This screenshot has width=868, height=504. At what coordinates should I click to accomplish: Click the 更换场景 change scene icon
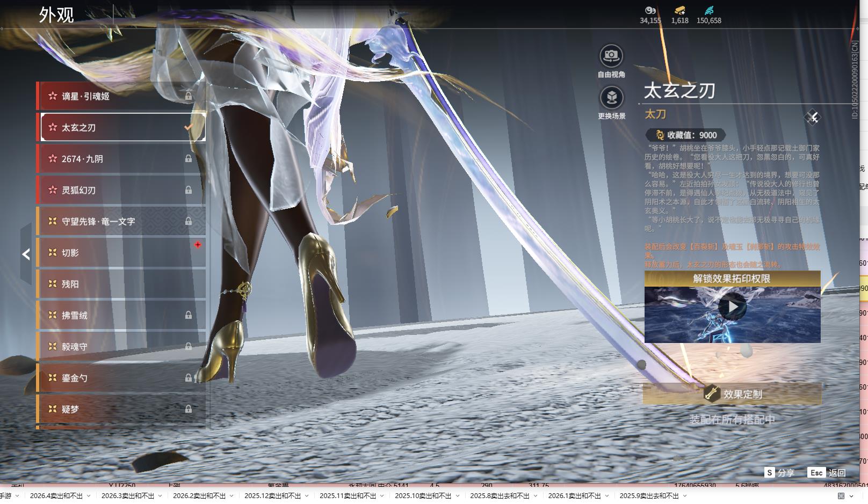[x=611, y=98]
